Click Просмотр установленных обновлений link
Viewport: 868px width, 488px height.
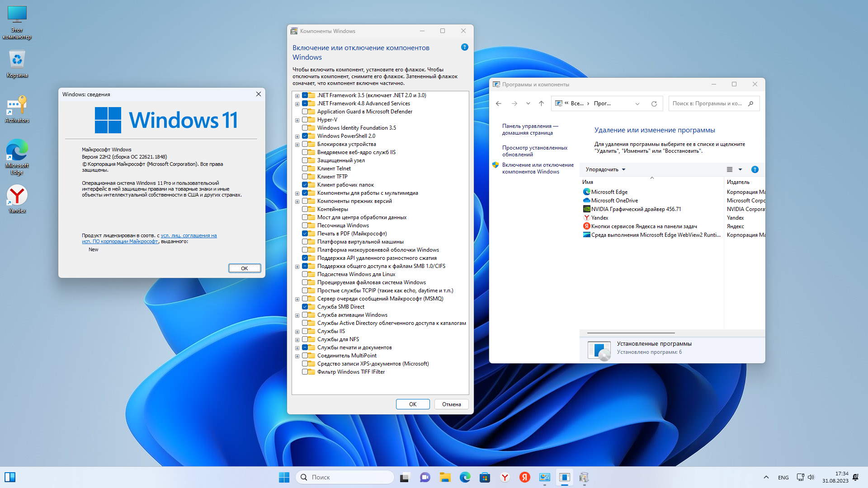tap(534, 151)
